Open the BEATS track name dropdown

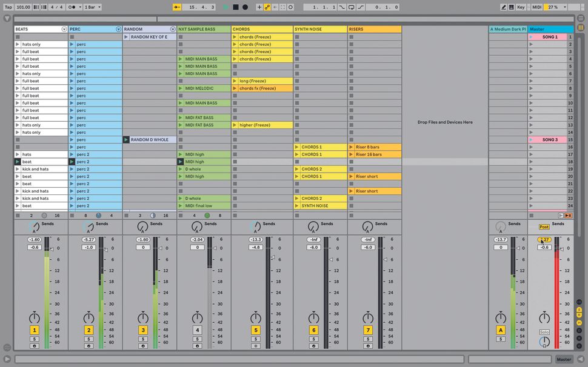(x=64, y=29)
